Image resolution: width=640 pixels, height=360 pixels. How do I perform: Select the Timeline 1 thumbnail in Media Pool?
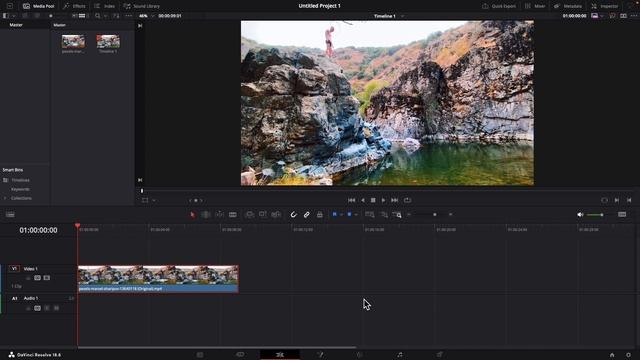click(x=108, y=41)
